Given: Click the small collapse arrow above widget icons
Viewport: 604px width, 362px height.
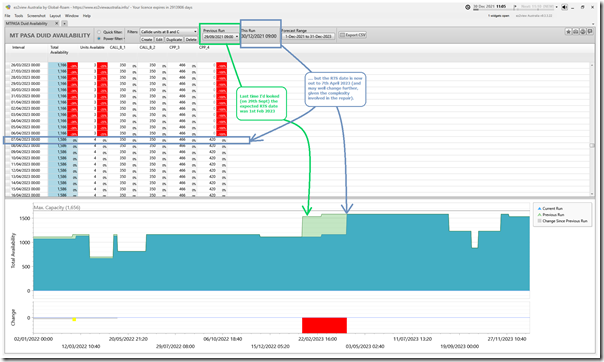Looking at the screenshot, I should 593,24.
